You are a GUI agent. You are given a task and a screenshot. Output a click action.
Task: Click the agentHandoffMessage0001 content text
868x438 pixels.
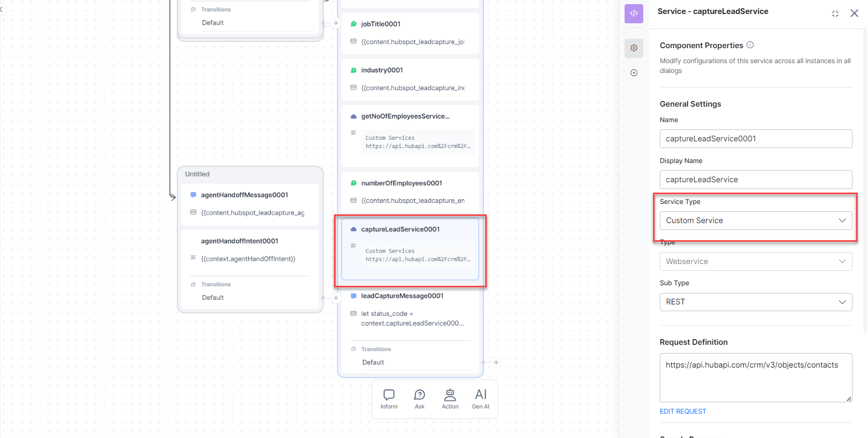(253, 213)
